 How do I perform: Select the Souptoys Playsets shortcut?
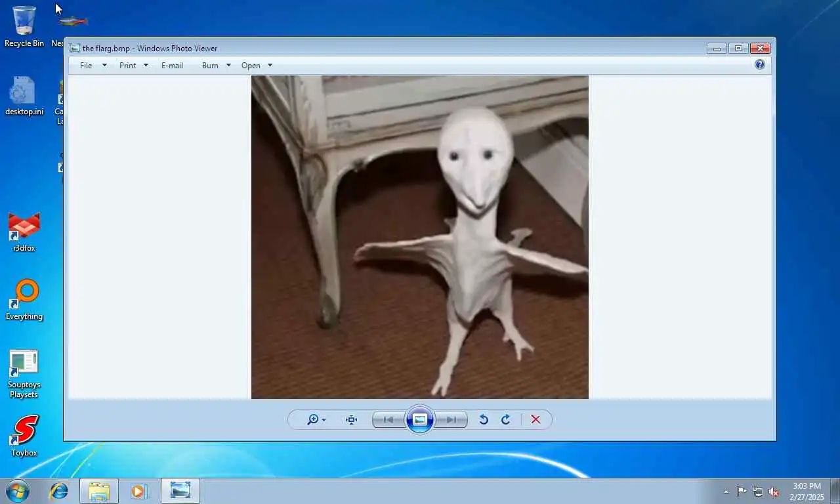(24, 374)
